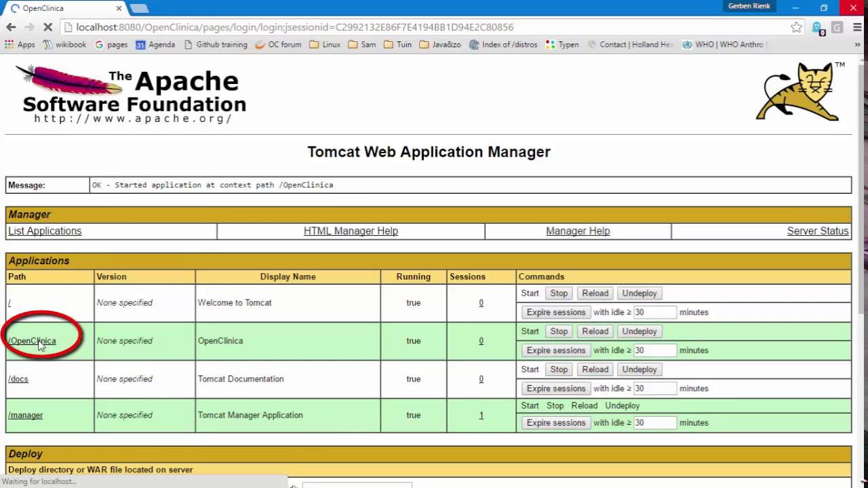Open the List Applications link
Image resolution: width=868 pixels, height=488 pixels.
45,231
